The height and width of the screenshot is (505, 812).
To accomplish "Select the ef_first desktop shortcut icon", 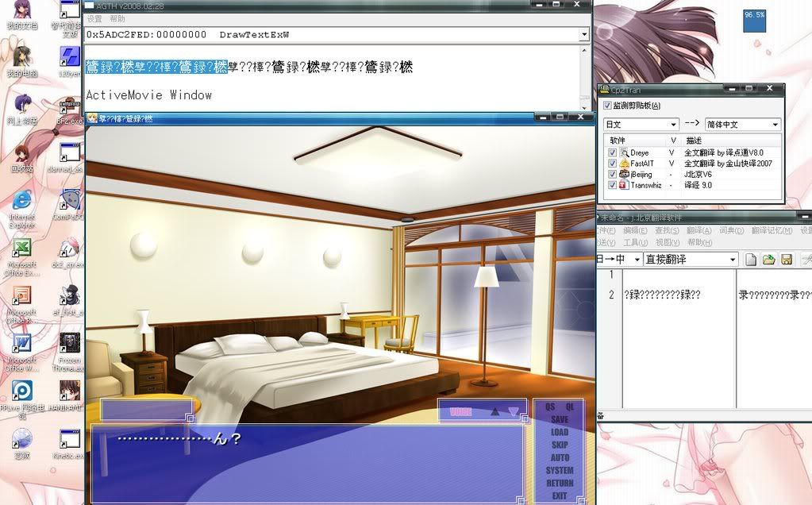I will pyautogui.click(x=69, y=296).
